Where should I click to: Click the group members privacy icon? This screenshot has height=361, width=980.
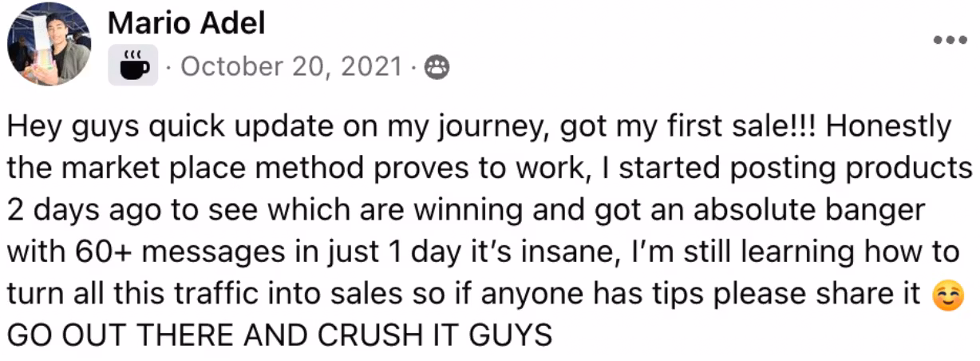coord(437,67)
